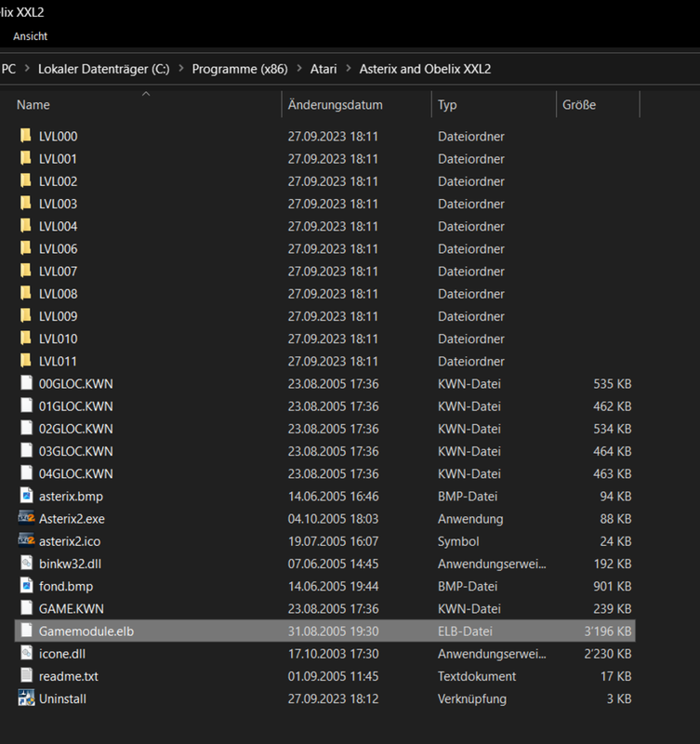The width and height of the screenshot is (700, 744).
Task: Select shortcut name "Uninstall"
Action: point(62,699)
